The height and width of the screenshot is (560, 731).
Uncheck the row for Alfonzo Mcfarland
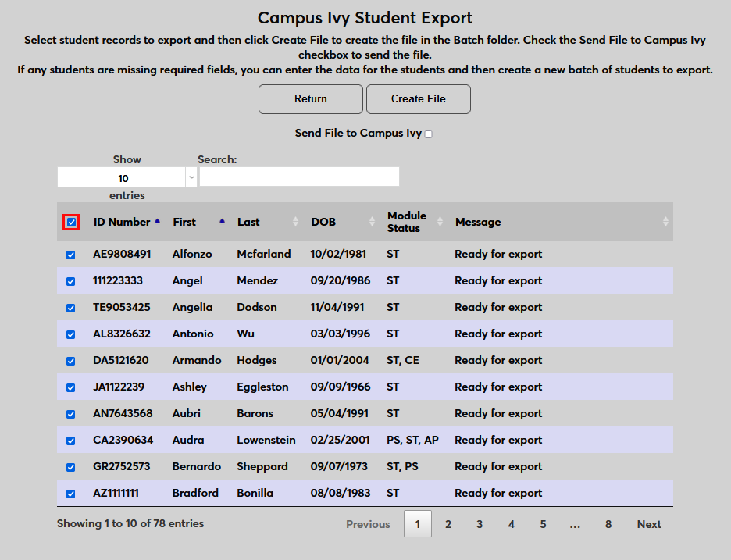click(71, 254)
